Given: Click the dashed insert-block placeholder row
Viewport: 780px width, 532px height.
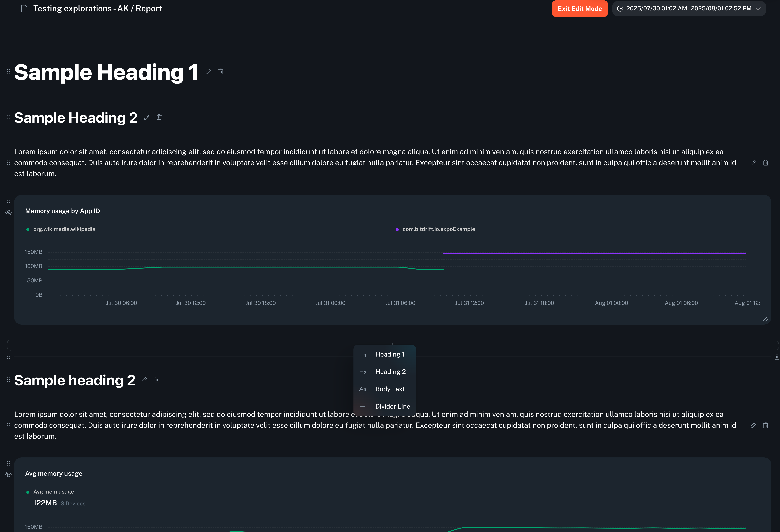Looking at the screenshot, I should (201, 345).
